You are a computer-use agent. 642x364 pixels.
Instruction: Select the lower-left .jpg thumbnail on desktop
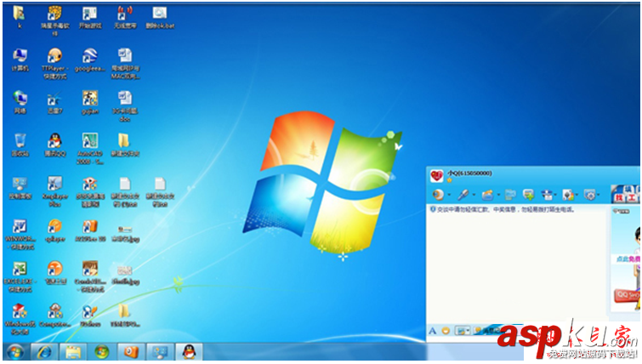pos(125,270)
